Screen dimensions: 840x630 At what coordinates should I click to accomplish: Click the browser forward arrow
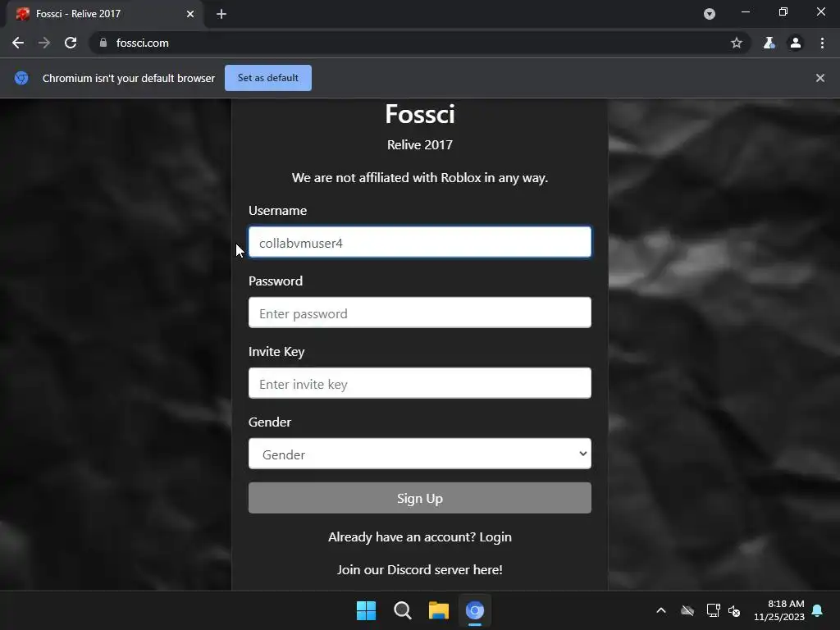[x=44, y=43]
